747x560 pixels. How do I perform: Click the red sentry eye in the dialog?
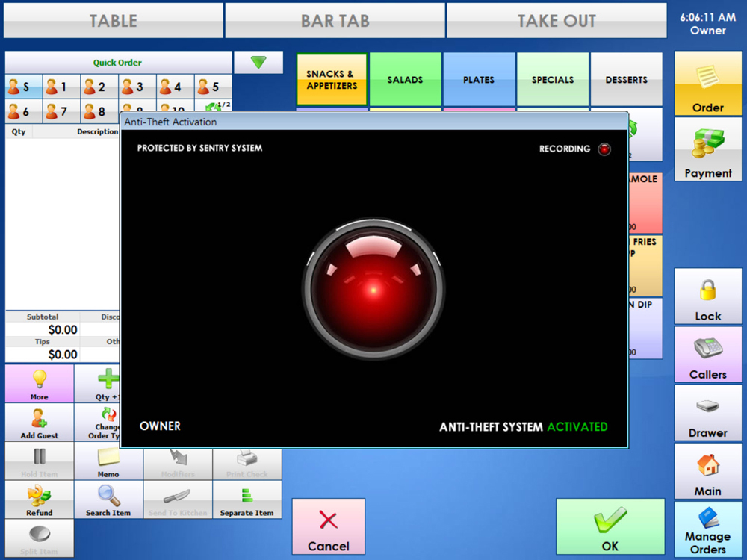373,289
